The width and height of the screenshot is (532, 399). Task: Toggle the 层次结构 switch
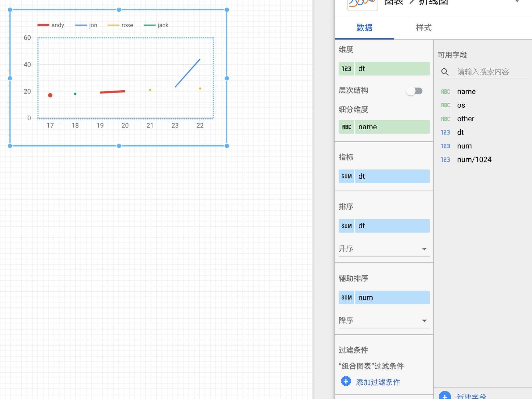pyautogui.click(x=415, y=91)
